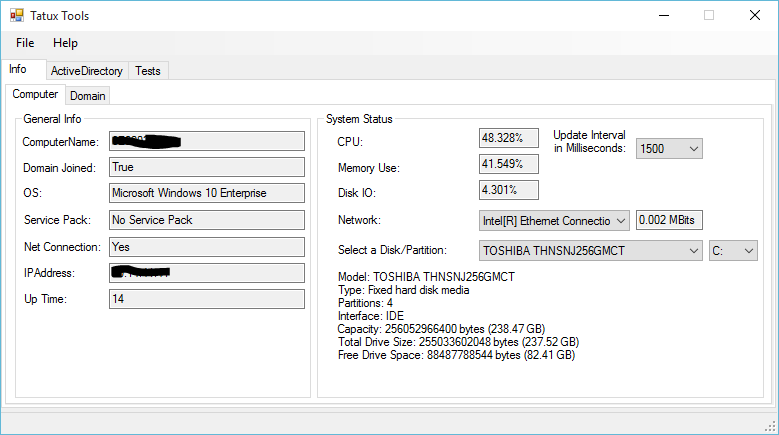The width and height of the screenshot is (779, 435).
Task: Click the OS field showing Windows 10 Enterprise
Action: (x=207, y=193)
